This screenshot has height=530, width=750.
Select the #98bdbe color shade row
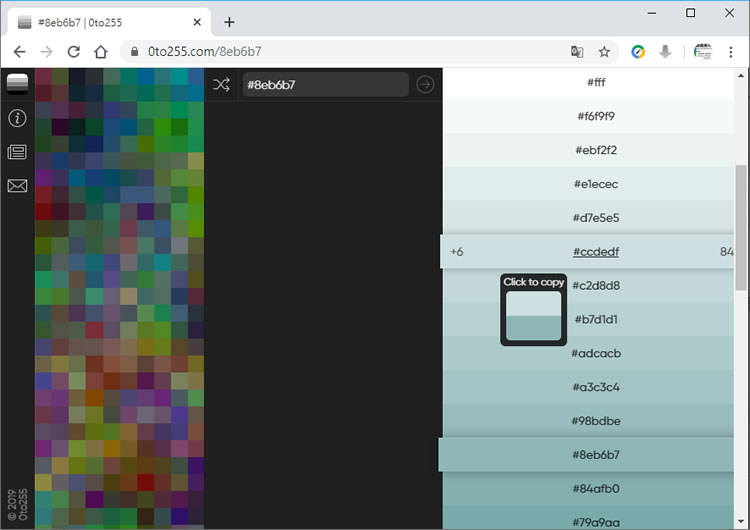point(595,421)
